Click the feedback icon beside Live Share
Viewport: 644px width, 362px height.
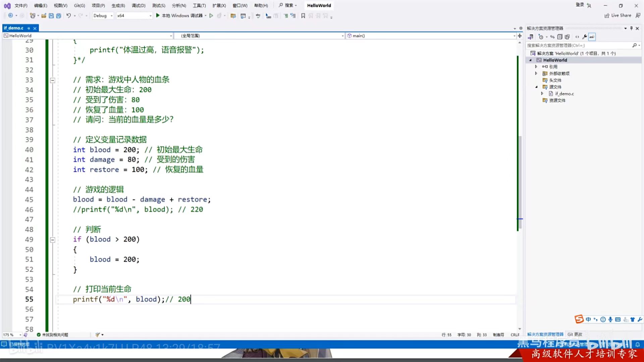(638, 15)
